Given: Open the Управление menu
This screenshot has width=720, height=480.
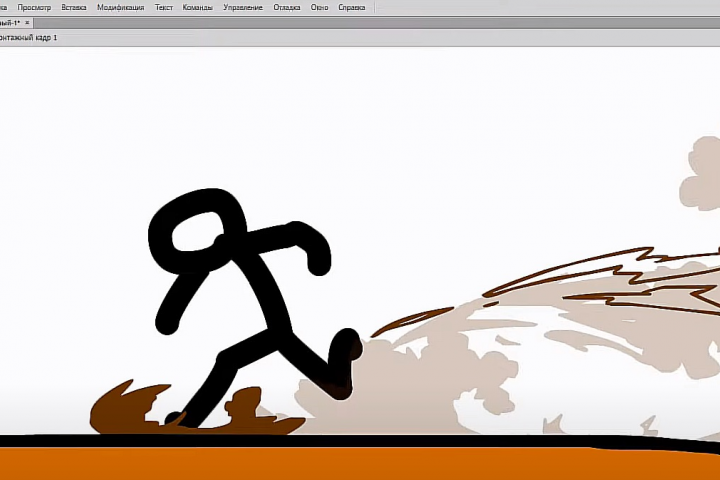Looking at the screenshot, I should pyautogui.click(x=243, y=7).
